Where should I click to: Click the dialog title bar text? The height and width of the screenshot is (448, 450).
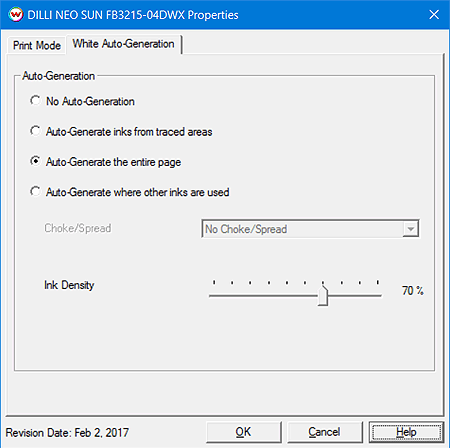pos(133,15)
